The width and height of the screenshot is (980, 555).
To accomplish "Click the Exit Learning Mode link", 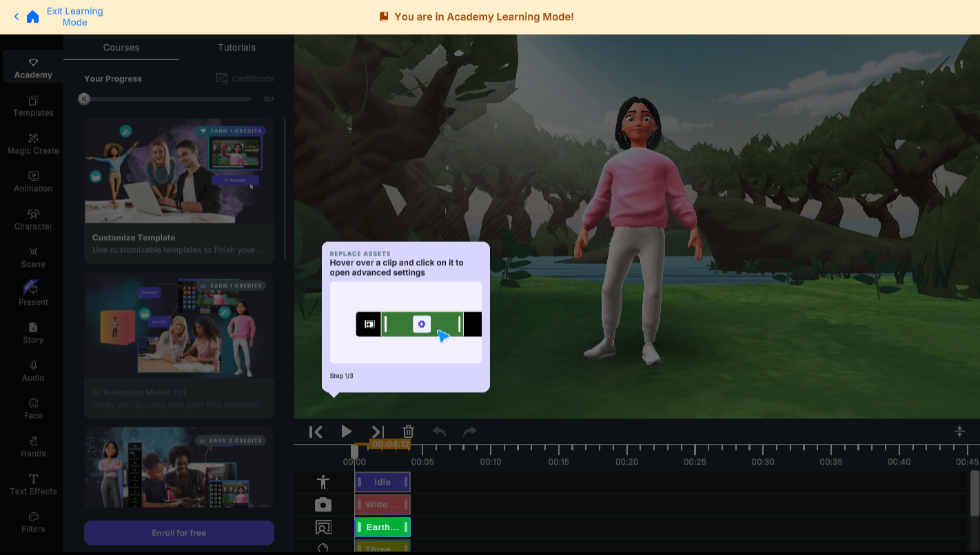I will click(x=74, y=17).
